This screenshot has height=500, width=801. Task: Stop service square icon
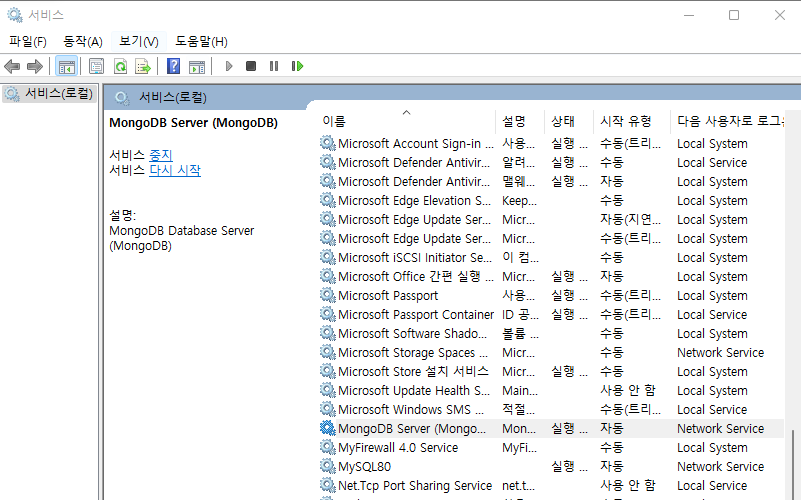click(x=251, y=66)
